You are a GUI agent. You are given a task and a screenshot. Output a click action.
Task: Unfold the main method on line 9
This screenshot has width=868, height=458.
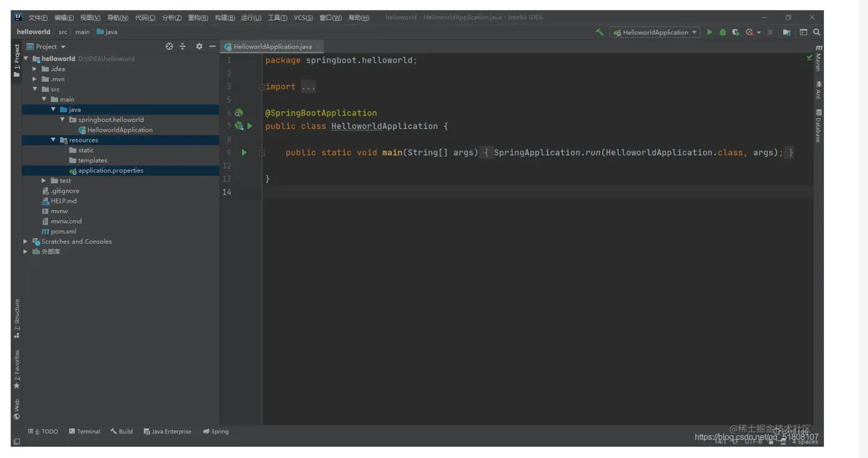coord(262,152)
